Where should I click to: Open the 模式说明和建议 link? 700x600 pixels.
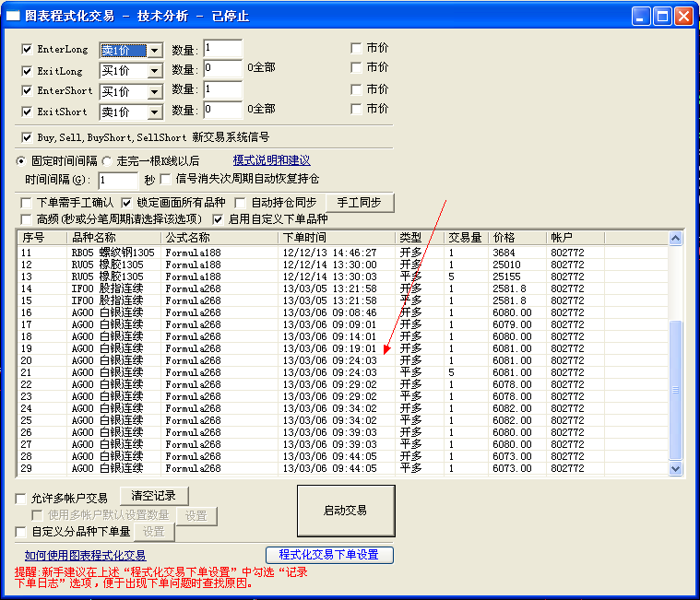pyautogui.click(x=271, y=160)
